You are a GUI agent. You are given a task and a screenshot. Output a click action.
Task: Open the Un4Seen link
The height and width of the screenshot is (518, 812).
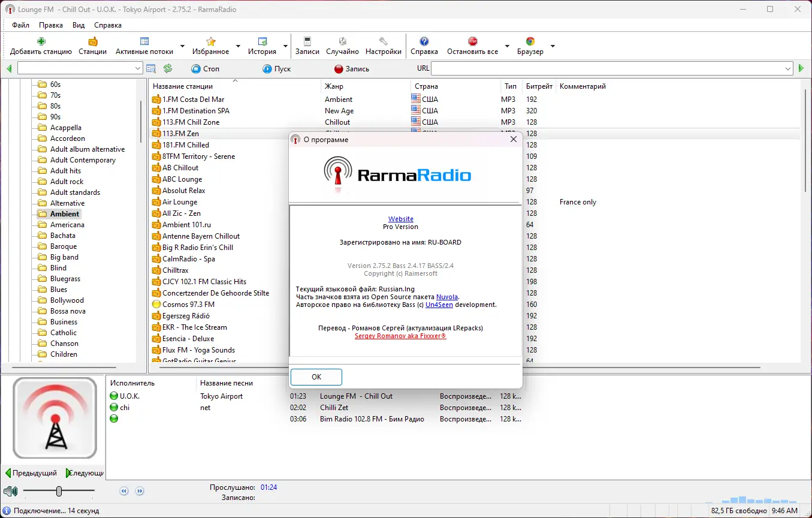[x=439, y=305]
